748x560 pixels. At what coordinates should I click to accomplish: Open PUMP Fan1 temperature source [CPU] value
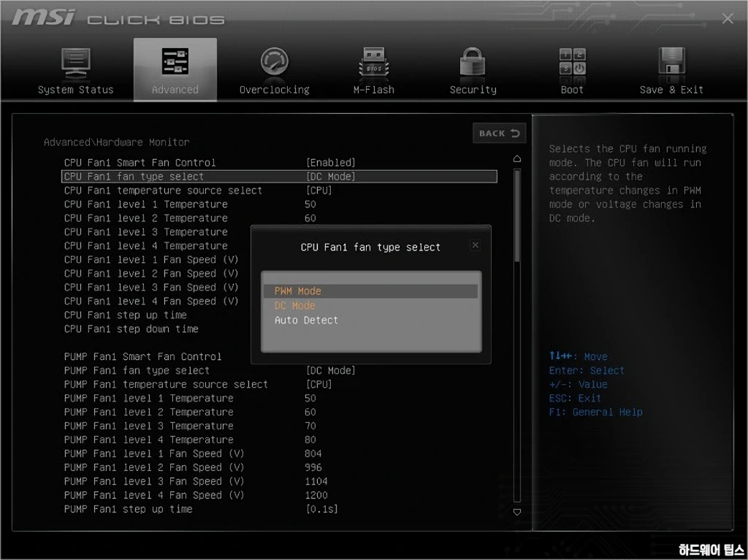point(318,384)
